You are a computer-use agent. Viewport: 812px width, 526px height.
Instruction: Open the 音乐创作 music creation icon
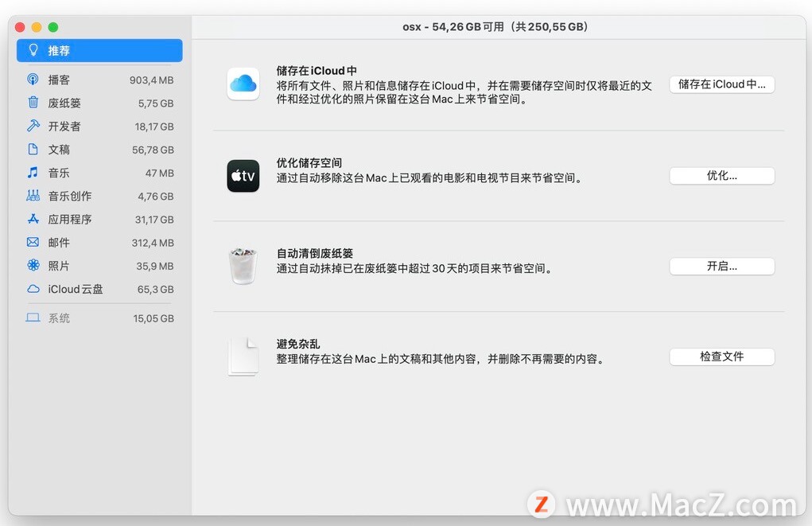(32, 196)
